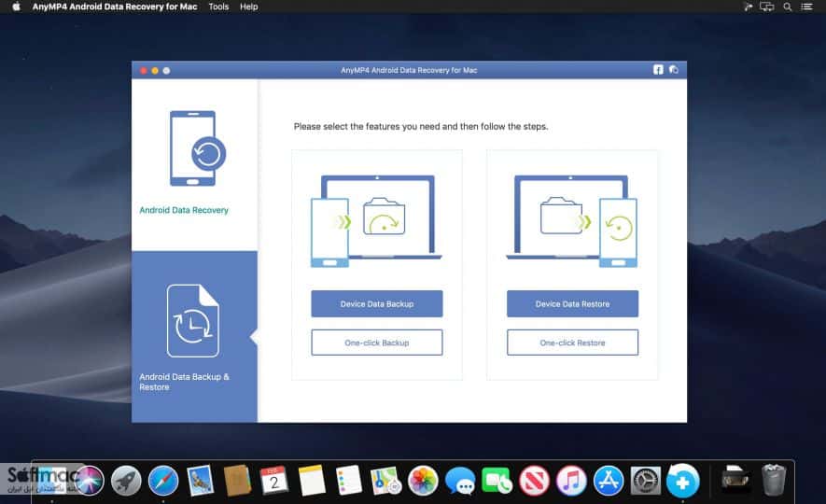Click the phone-to-laptop backup illustration
826x504 pixels.
pyautogui.click(x=376, y=221)
